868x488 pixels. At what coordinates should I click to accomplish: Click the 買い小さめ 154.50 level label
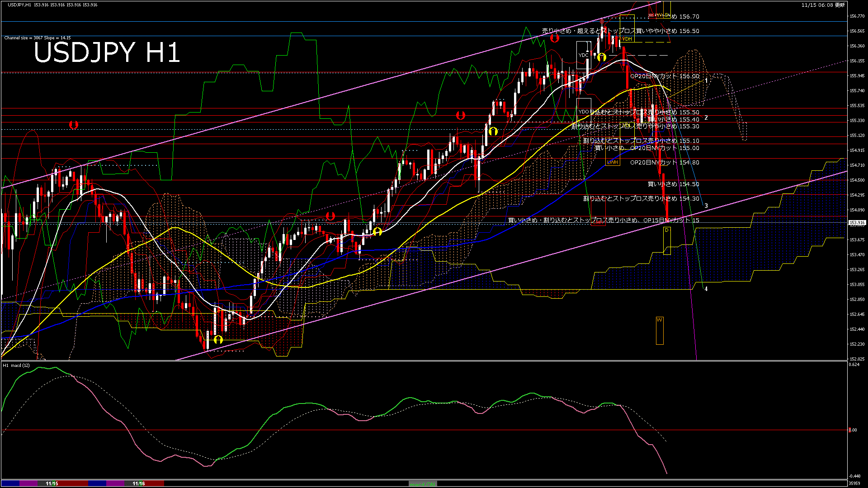point(673,184)
